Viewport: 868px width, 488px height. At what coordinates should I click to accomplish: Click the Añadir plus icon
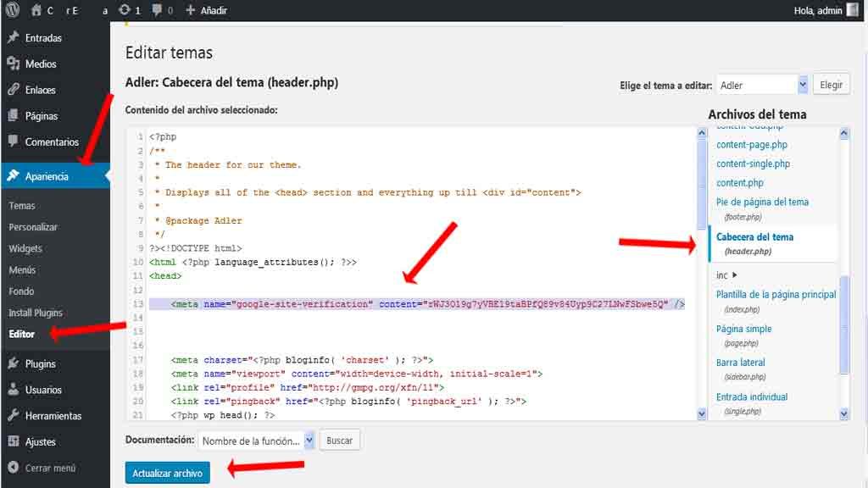(x=190, y=10)
